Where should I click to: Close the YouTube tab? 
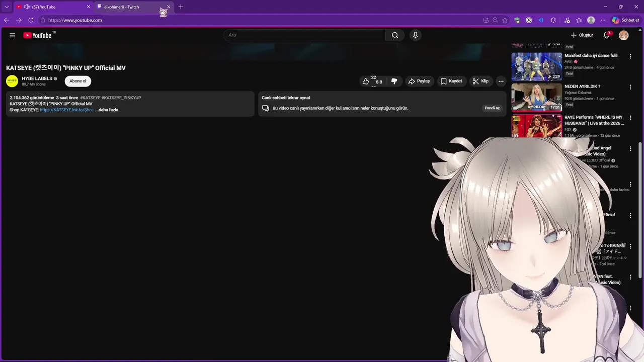[x=89, y=7]
